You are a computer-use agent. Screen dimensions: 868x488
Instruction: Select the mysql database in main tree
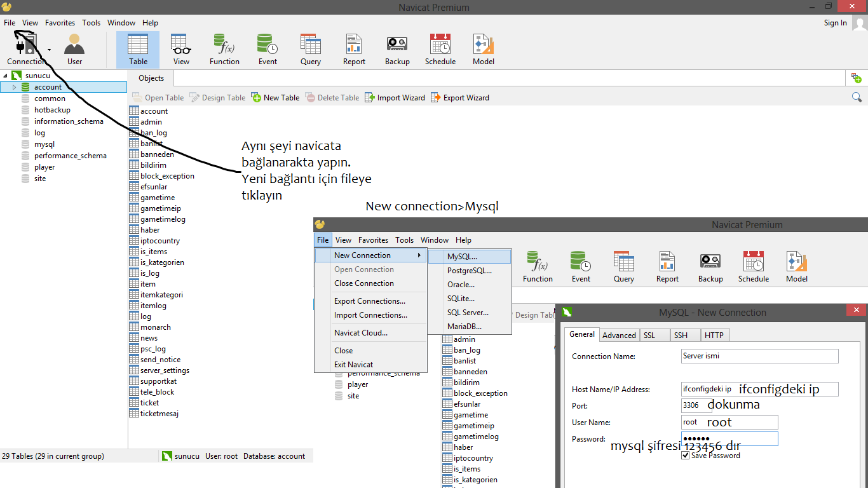pyautogui.click(x=44, y=144)
